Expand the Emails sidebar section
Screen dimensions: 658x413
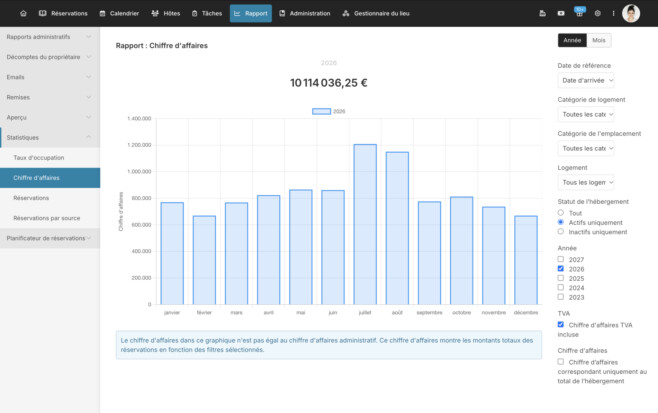point(50,77)
